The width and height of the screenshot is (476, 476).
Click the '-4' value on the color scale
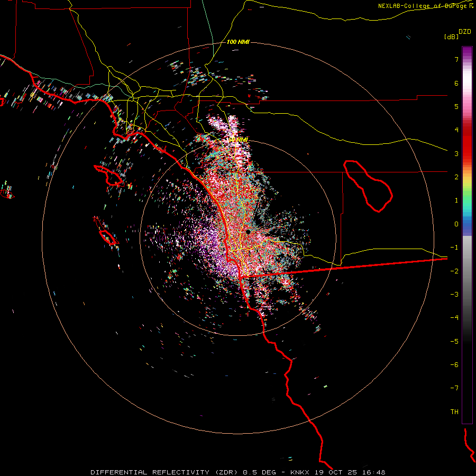coord(454,317)
